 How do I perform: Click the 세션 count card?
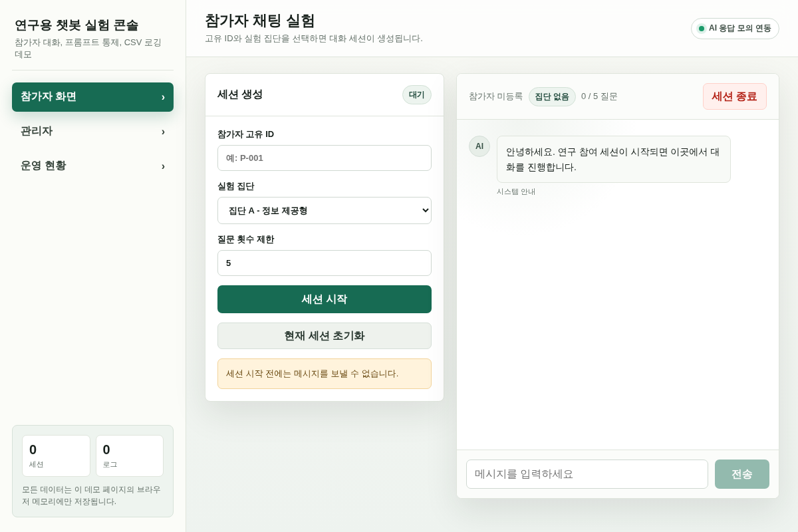pyautogui.click(x=56, y=456)
